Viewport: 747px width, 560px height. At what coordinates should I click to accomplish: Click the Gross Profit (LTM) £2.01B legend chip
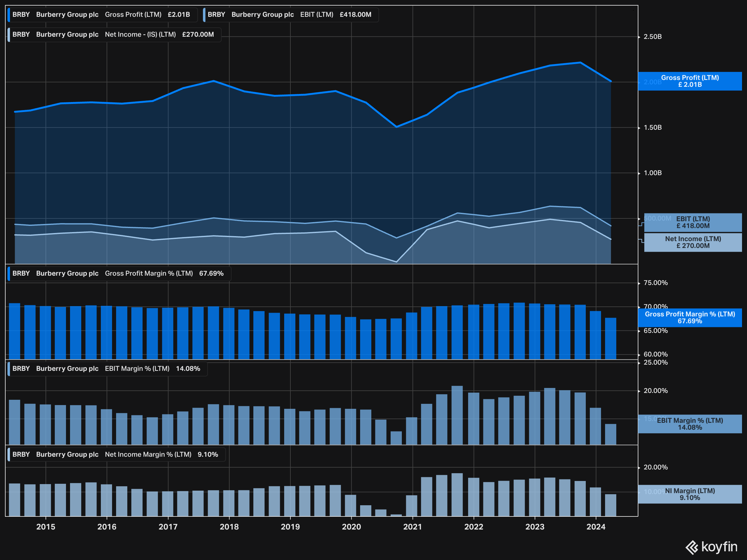(102, 15)
